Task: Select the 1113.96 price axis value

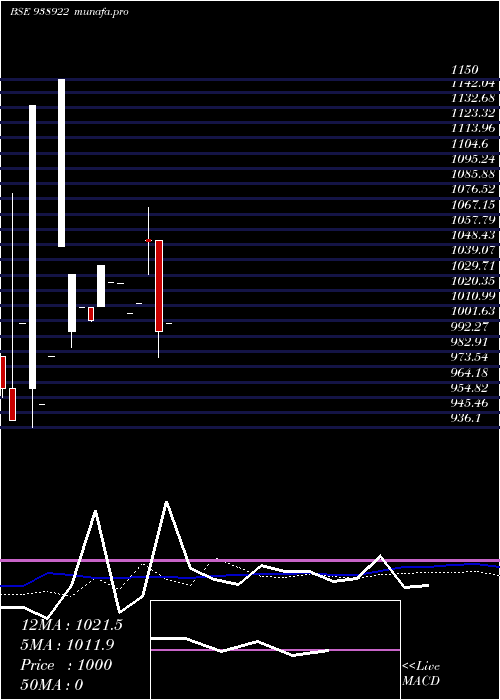Action: tap(472, 128)
